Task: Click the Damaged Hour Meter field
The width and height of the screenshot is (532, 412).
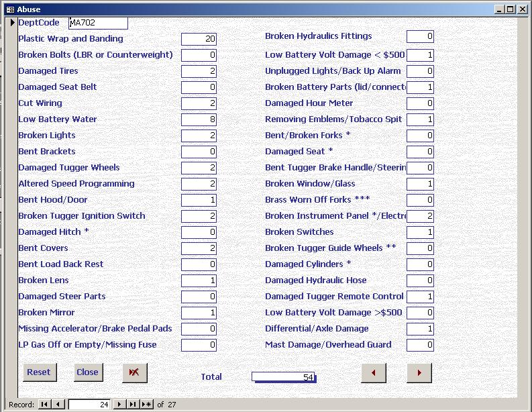Action: [x=420, y=103]
